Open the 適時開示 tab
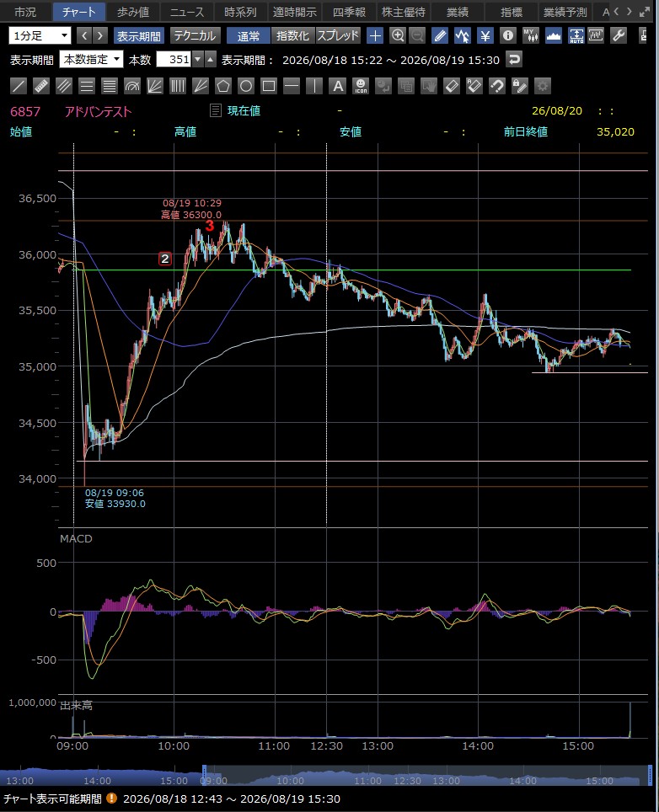 (x=295, y=12)
